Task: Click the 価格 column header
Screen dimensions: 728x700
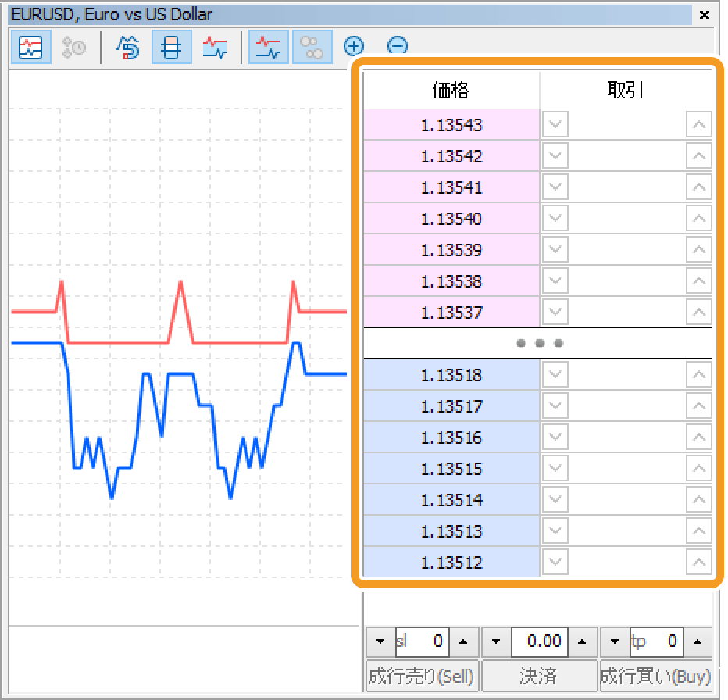Action: (451, 90)
